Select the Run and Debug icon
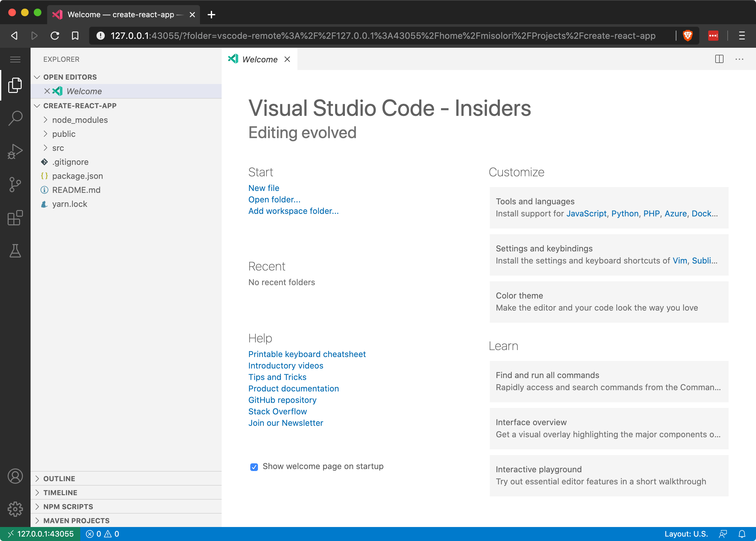The image size is (756, 541). tap(15, 151)
